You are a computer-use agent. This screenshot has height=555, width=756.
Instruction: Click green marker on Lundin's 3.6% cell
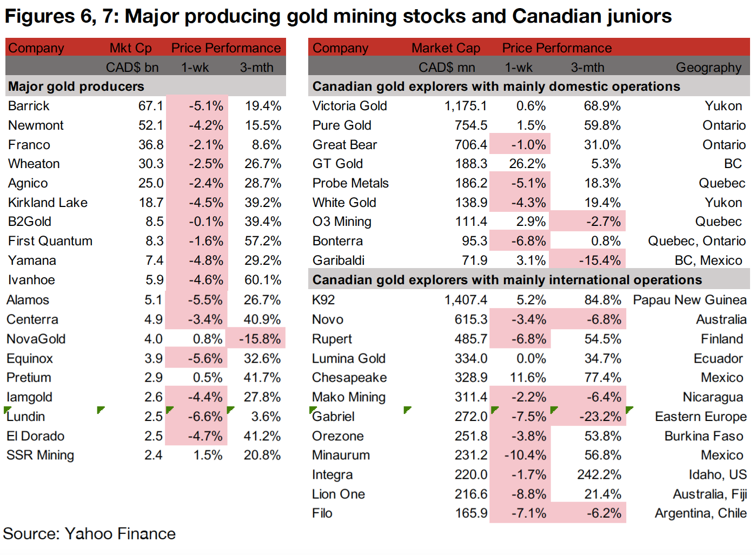pyautogui.click(x=230, y=410)
